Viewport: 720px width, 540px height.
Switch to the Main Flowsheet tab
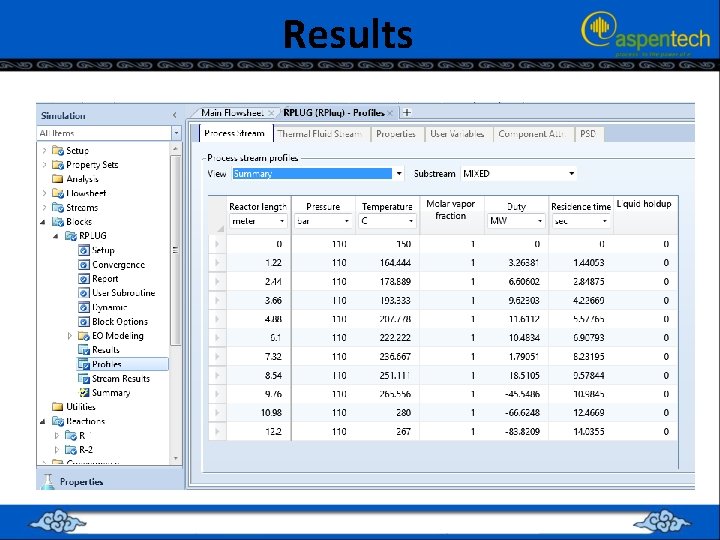pyautogui.click(x=232, y=112)
